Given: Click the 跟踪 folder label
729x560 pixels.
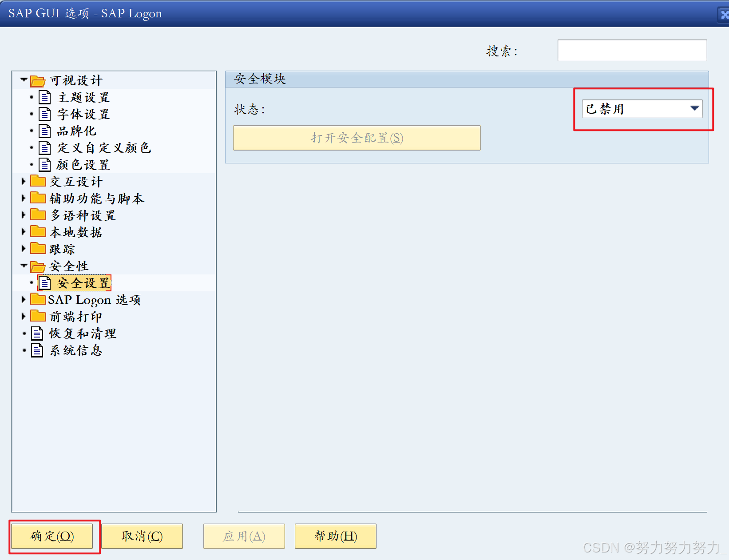Looking at the screenshot, I should coord(62,249).
